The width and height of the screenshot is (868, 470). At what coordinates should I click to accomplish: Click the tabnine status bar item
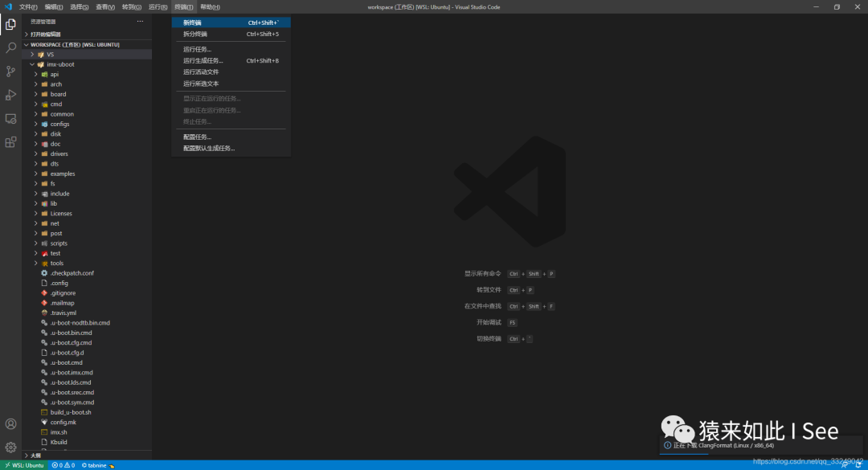[x=97, y=465]
